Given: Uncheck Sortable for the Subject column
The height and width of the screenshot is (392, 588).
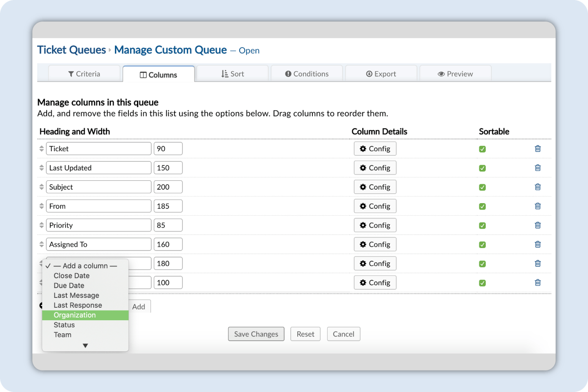Looking at the screenshot, I should (483, 187).
